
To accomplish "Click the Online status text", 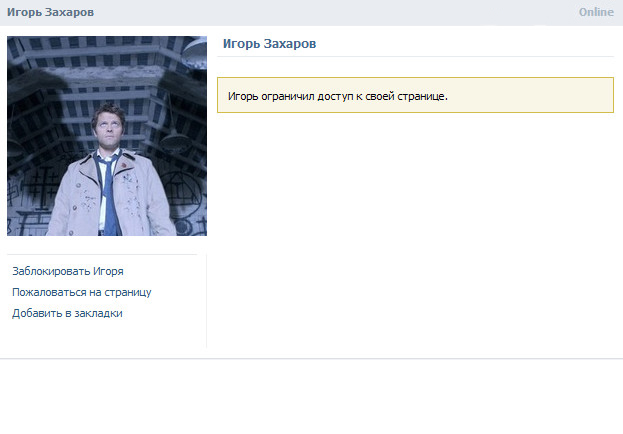I will click(596, 12).
